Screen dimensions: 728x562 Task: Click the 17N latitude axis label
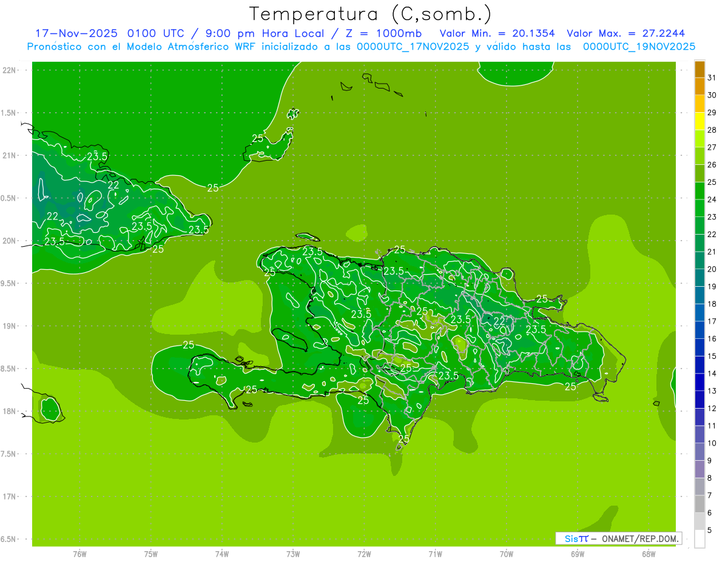tap(10, 497)
